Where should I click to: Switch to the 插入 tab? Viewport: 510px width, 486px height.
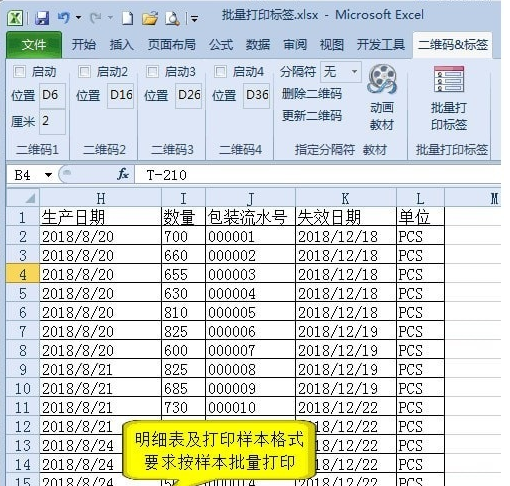click(x=122, y=44)
